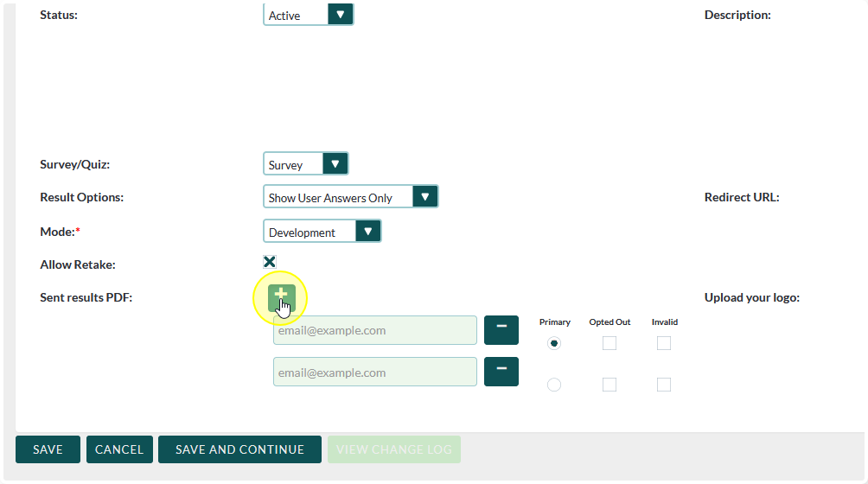868x484 pixels.
Task: Check Opted Out for first email
Action: (610, 343)
